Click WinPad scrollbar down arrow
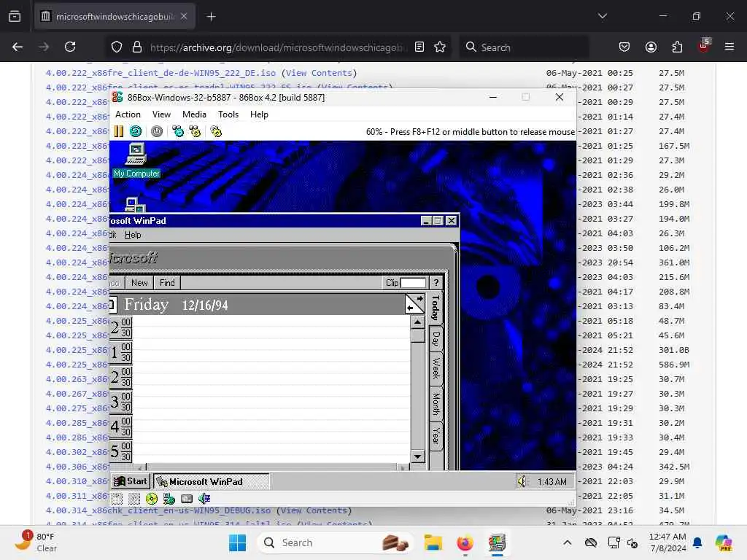The image size is (747, 560). pyautogui.click(x=417, y=456)
